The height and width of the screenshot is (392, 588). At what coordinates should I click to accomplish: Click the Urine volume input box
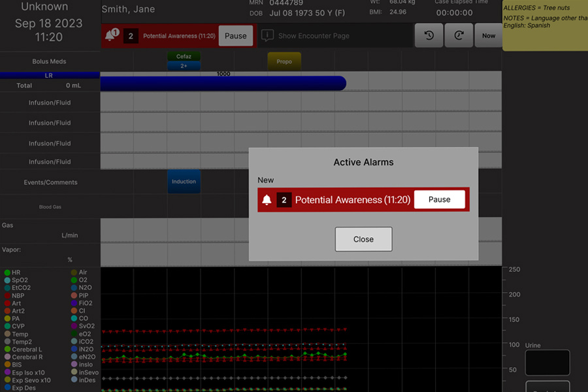click(x=547, y=363)
